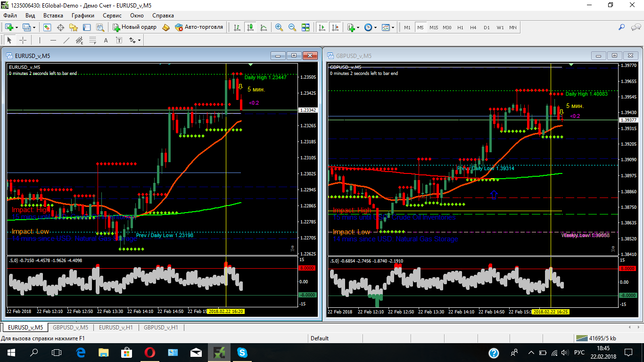644x362 pixels.
Task: Open the Графики menu
Action: point(83,15)
